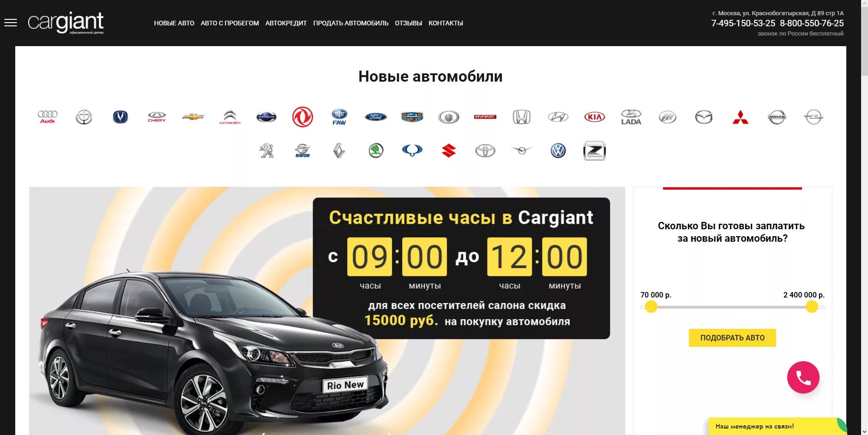The image size is (868, 435).
Task: Select the Audi brand logo
Action: click(48, 117)
